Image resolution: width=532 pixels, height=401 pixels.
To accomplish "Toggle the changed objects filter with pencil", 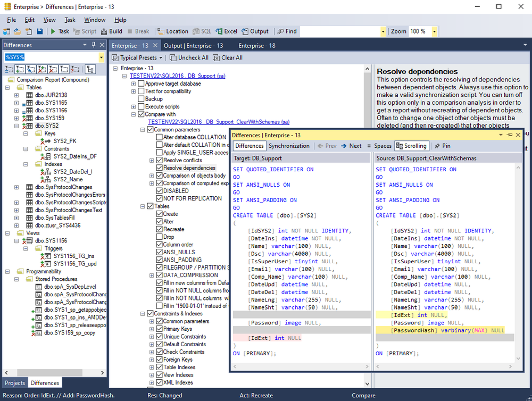I will coord(31,70).
